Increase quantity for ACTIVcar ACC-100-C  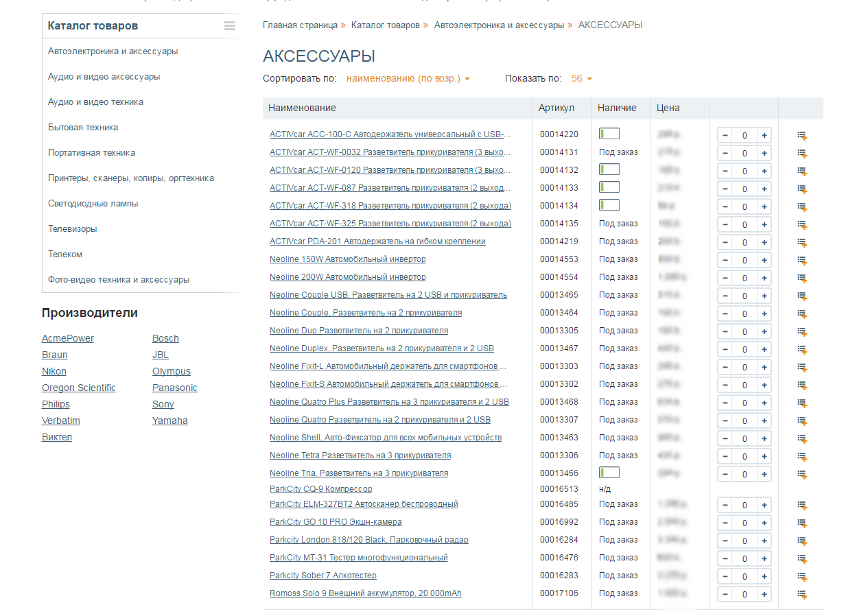pos(764,135)
